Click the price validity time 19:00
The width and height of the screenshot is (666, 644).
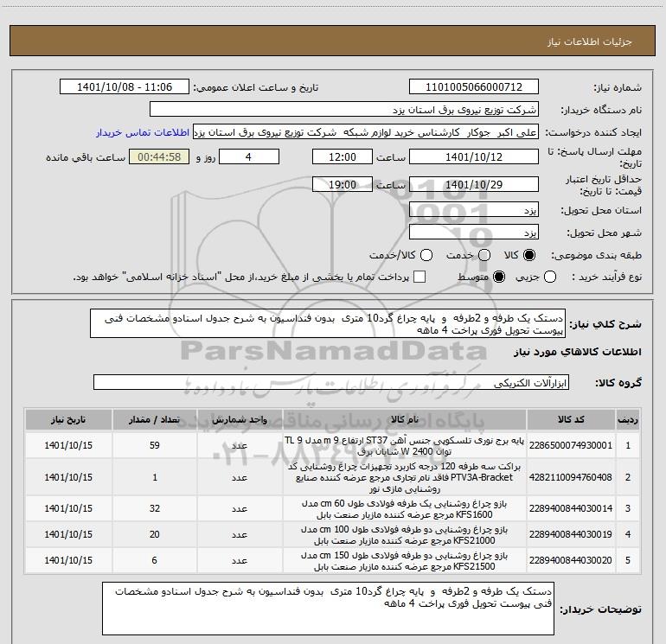point(343,184)
